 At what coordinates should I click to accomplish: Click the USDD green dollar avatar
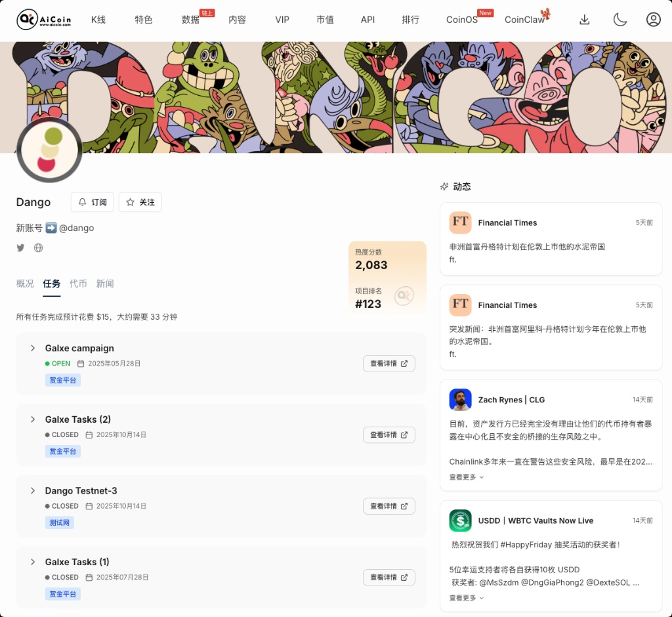[x=460, y=521]
